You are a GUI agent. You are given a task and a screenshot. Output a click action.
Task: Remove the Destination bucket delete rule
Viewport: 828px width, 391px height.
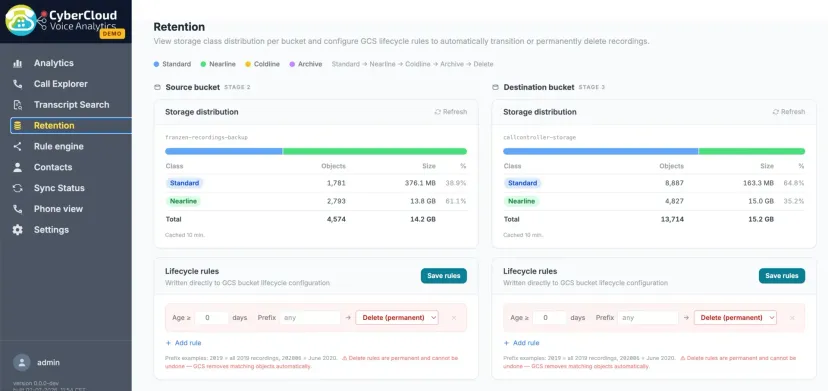[792, 318]
